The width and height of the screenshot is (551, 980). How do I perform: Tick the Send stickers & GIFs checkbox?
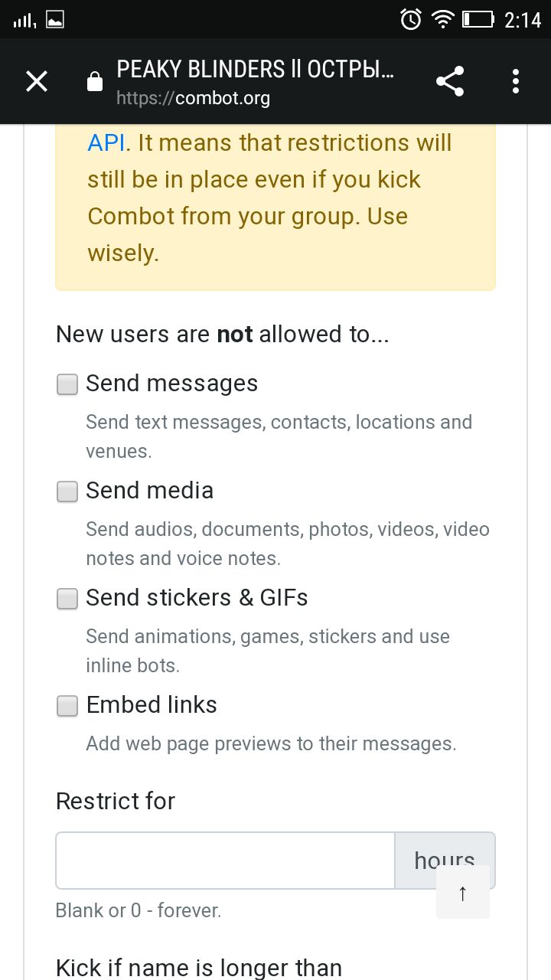[x=67, y=599]
